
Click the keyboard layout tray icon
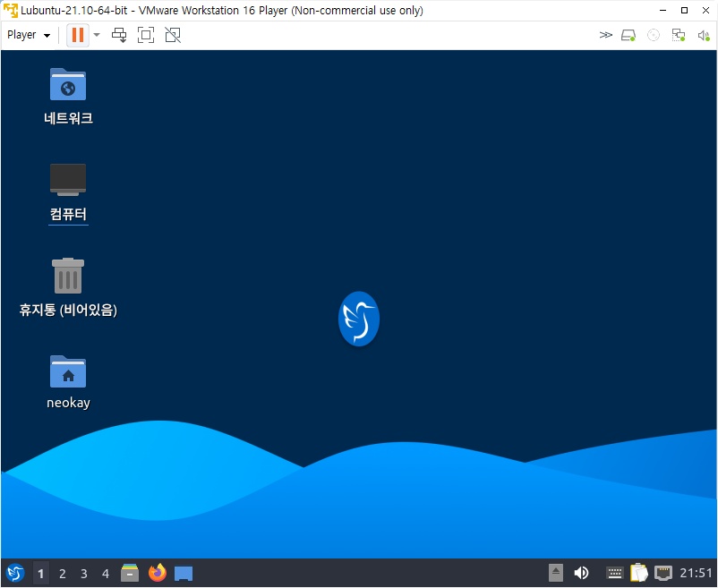click(x=614, y=573)
